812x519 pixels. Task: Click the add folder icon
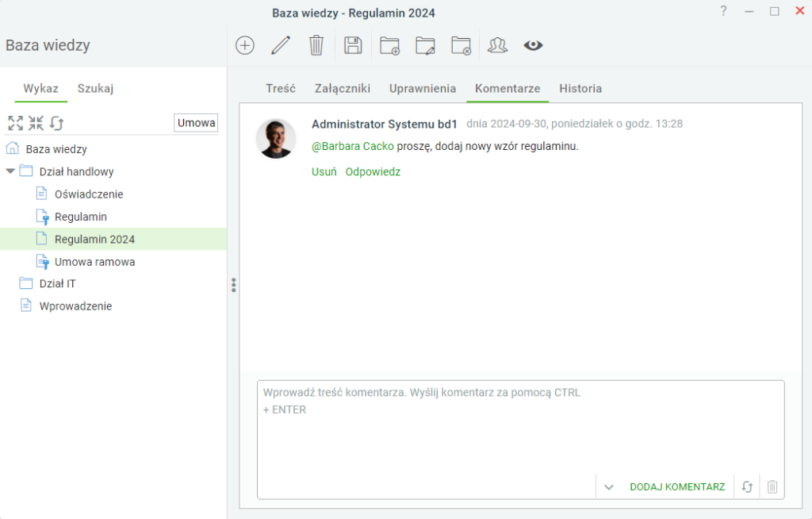389,45
